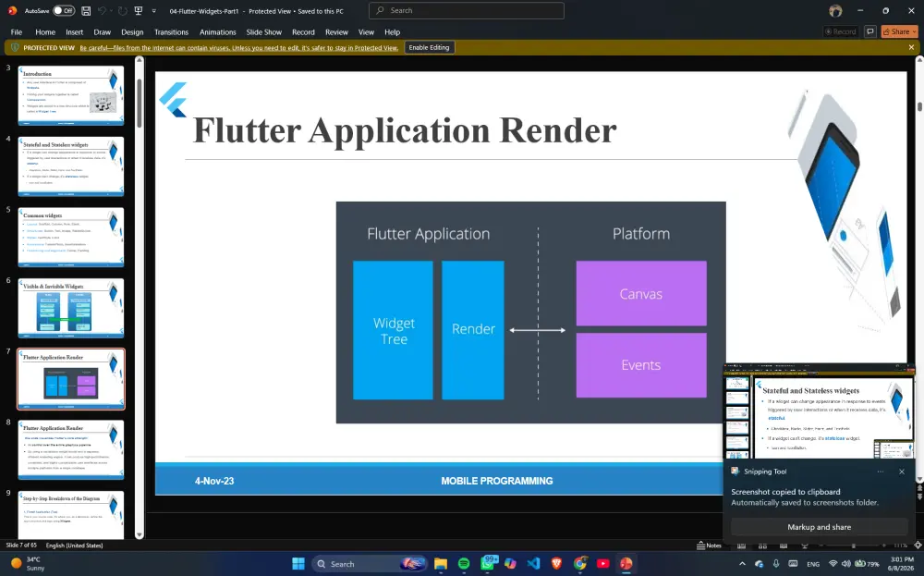924x576 pixels.
Task: Click the Save disk icon
Action: tap(86, 10)
